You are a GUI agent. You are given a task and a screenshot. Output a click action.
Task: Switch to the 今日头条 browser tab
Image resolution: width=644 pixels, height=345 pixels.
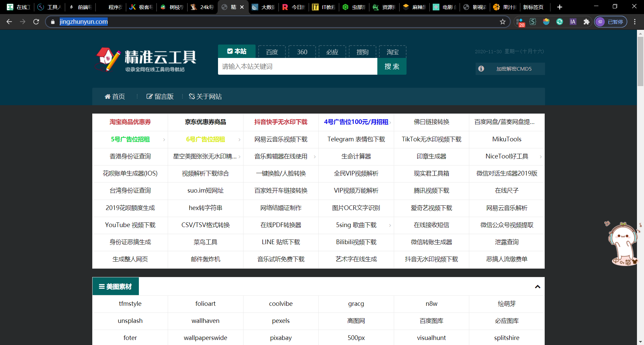(x=293, y=7)
